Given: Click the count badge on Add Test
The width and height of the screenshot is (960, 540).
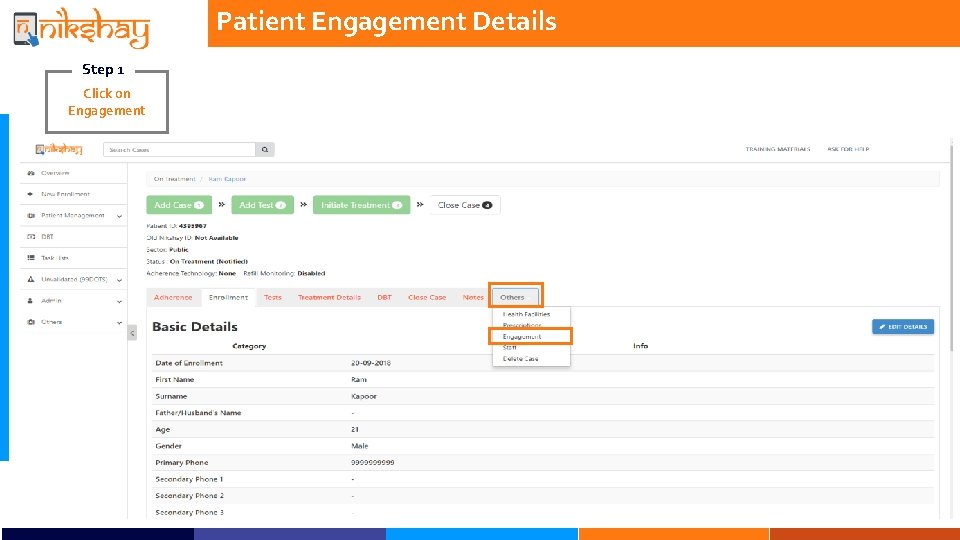Looking at the screenshot, I should (280, 205).
